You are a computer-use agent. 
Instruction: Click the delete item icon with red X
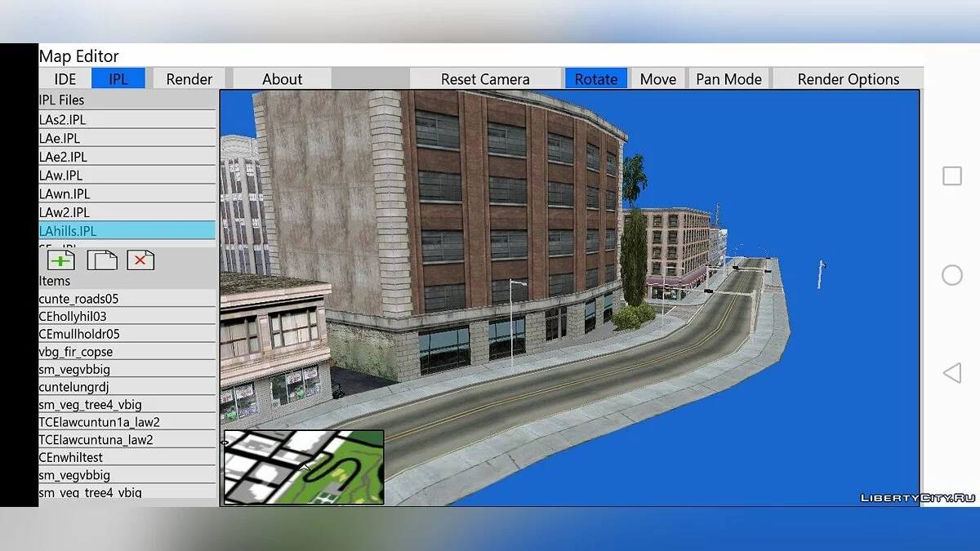[x=140, y=260]
